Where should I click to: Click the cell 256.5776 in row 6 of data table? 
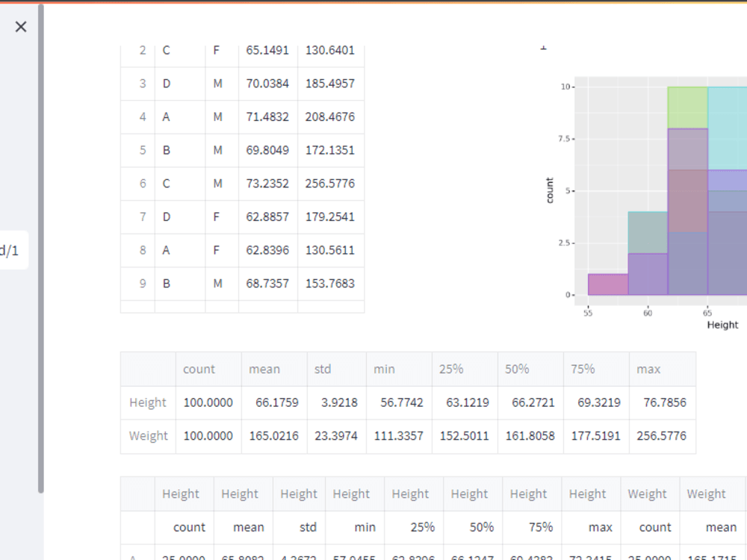[330, 184]
